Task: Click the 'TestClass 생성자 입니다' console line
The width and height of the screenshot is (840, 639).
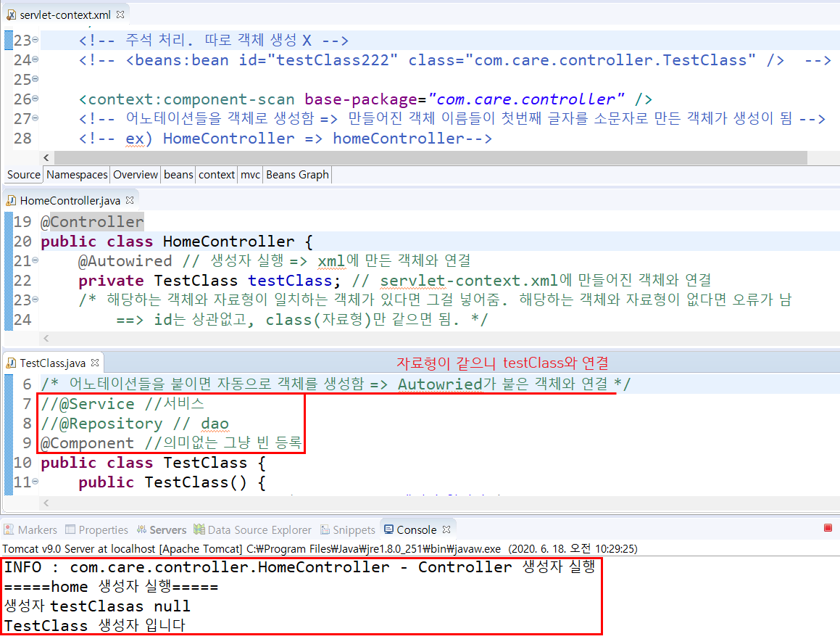Action: tap(95, 626)
